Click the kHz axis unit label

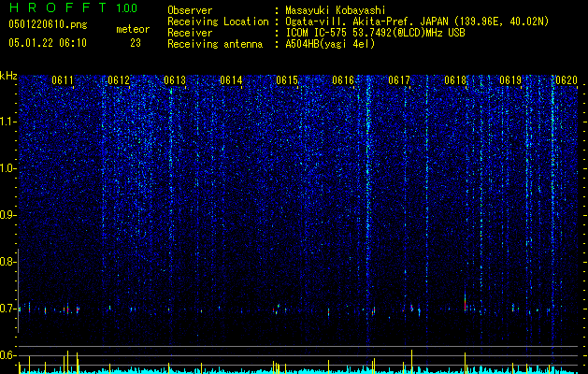[x=8, y=76]
